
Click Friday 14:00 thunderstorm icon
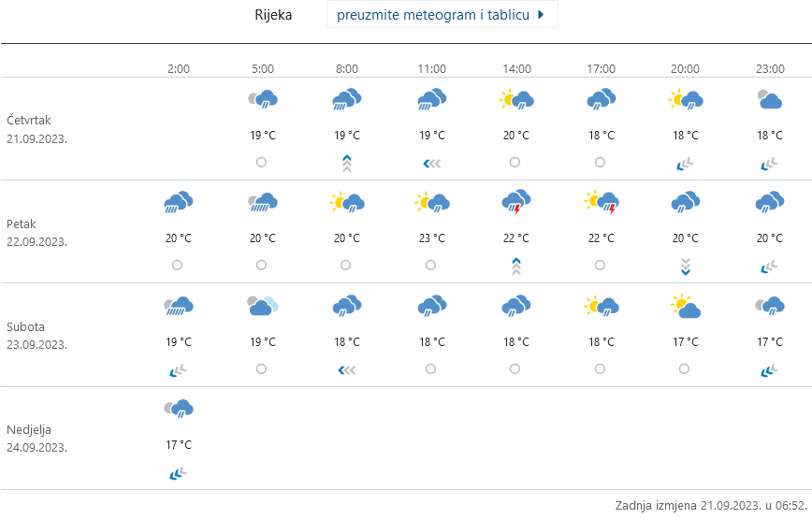coord(516,201)
